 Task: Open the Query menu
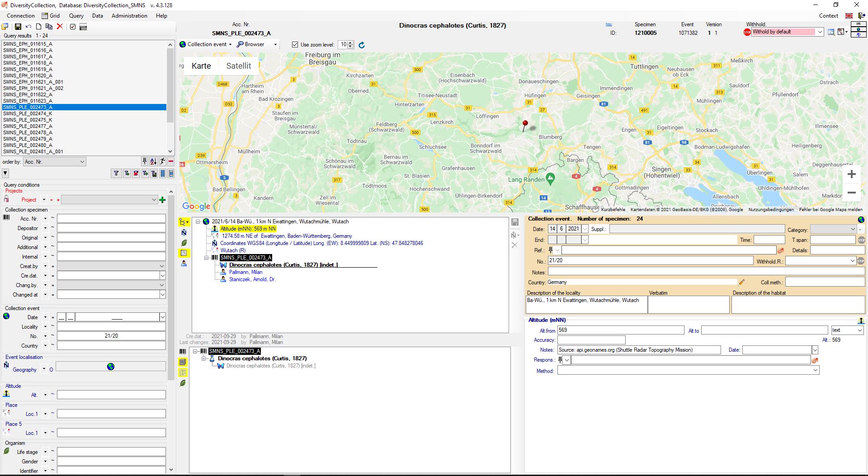click(x=76, y=16)
